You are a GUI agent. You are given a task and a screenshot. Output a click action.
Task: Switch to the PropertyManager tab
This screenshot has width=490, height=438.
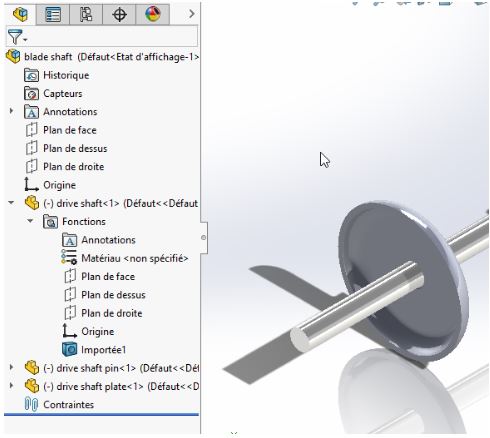tap(53, 14)
